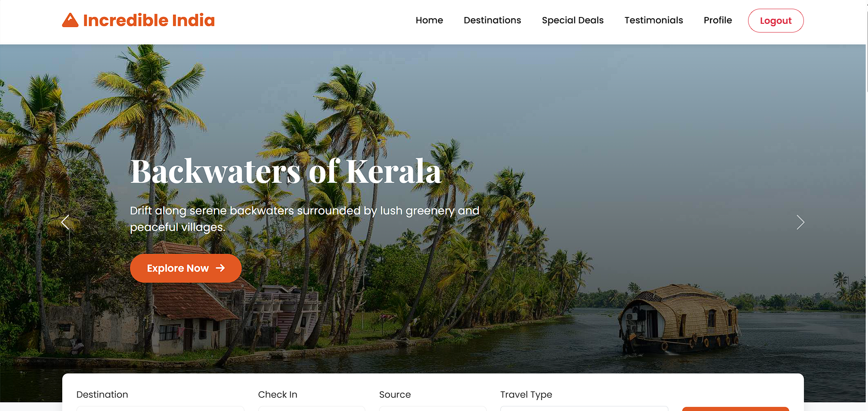868x411 pixels.
Task: Open Special Deals in the navbar
Action: [573, 20]
